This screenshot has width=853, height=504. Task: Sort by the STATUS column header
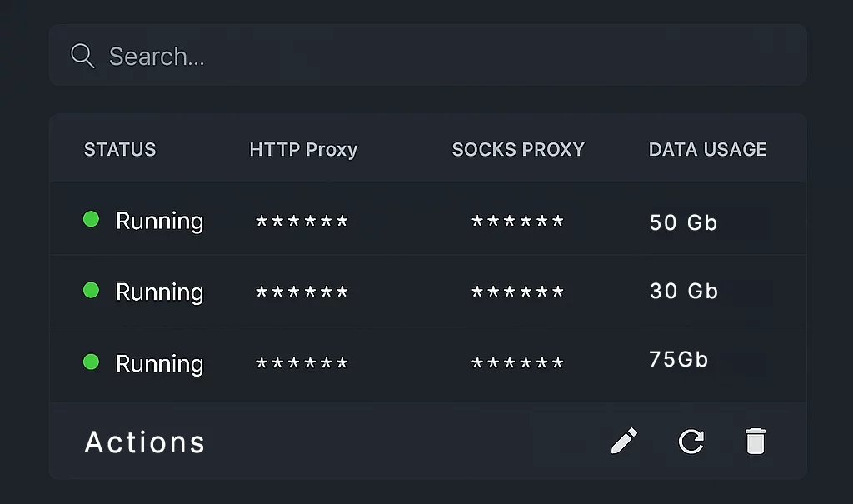click(120, 150)
